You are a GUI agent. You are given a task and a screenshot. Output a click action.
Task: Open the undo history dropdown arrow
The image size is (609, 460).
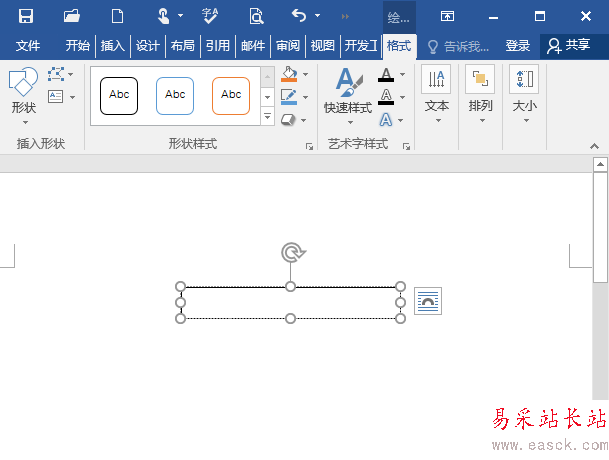click(317, 16)
